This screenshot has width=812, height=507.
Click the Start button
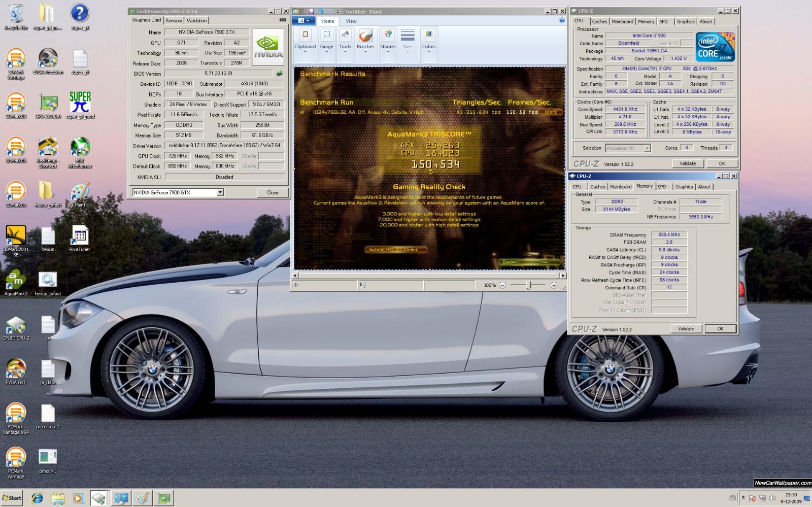coord(12,498)
